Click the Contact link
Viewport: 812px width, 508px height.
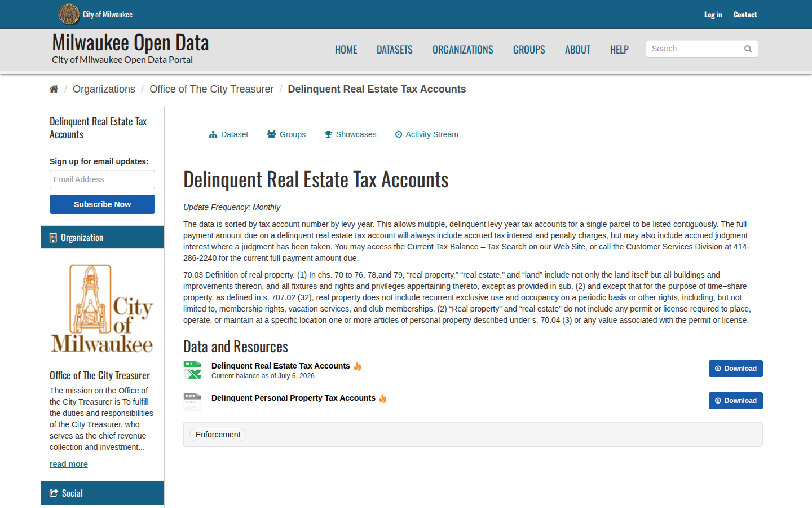click(x=745, y=15)
